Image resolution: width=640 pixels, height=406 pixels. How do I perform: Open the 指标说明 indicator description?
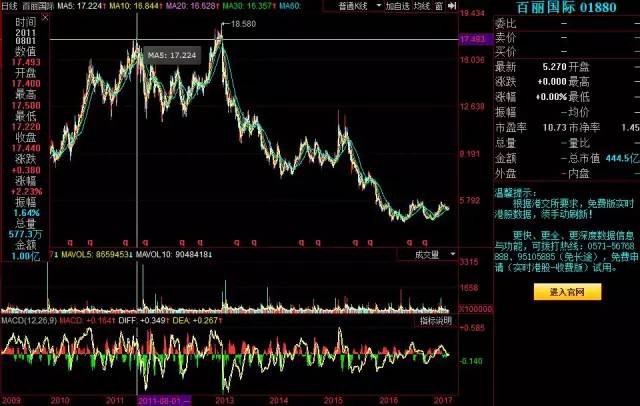pos(434,321)
